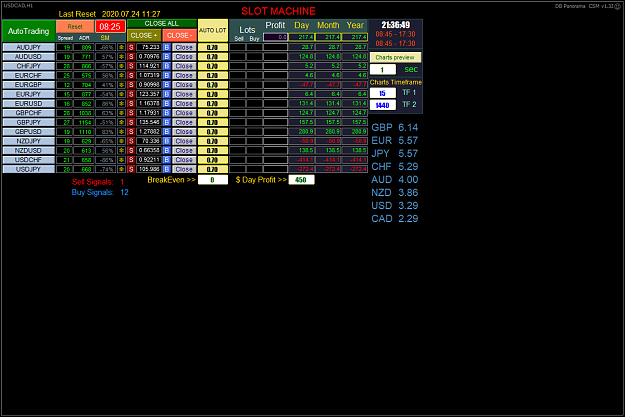625x417 pixels.
Task: Click the S sell icon in GBPUSD row
Action: pyautogui.click(x=131, y=132)
